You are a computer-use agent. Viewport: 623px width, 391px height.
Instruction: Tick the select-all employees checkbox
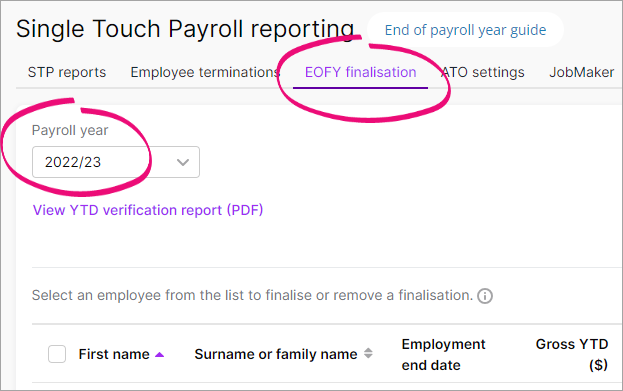(57, 354)
